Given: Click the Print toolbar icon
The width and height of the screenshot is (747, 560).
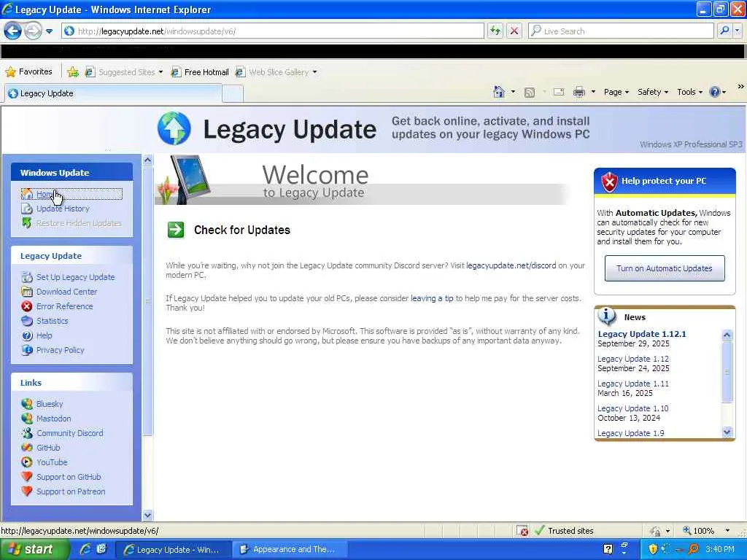Looking at the screenshot, I should point(578,92).
